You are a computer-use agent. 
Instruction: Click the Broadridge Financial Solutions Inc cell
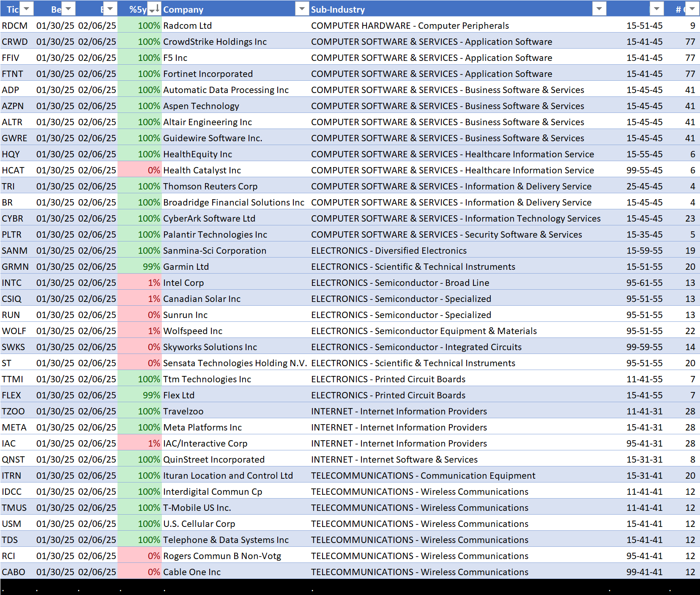[235, 202]
